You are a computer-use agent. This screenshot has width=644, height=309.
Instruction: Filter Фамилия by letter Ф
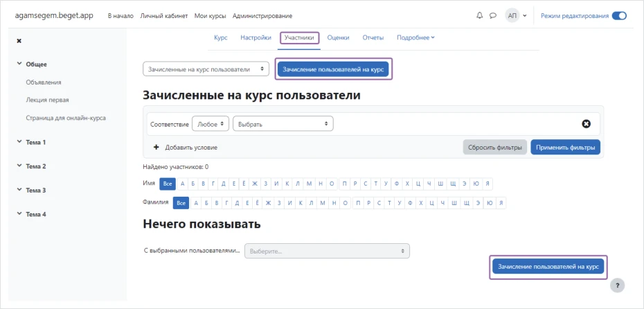pos(411,202)
